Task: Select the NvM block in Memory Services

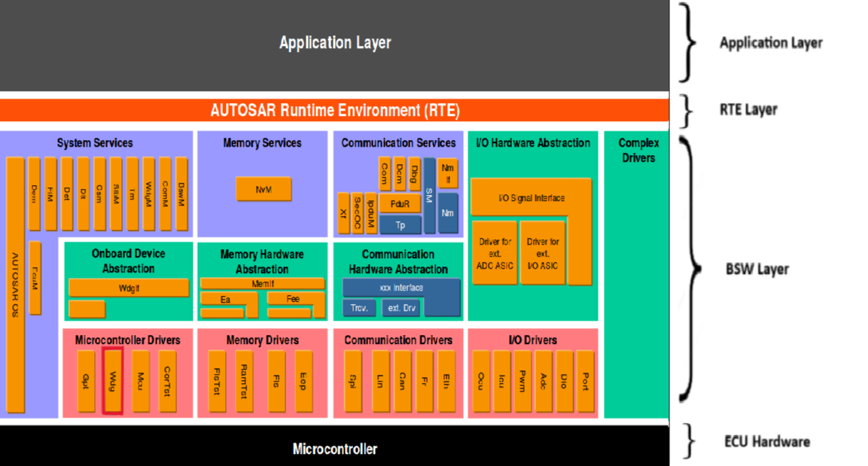Action: pos(263,189)
